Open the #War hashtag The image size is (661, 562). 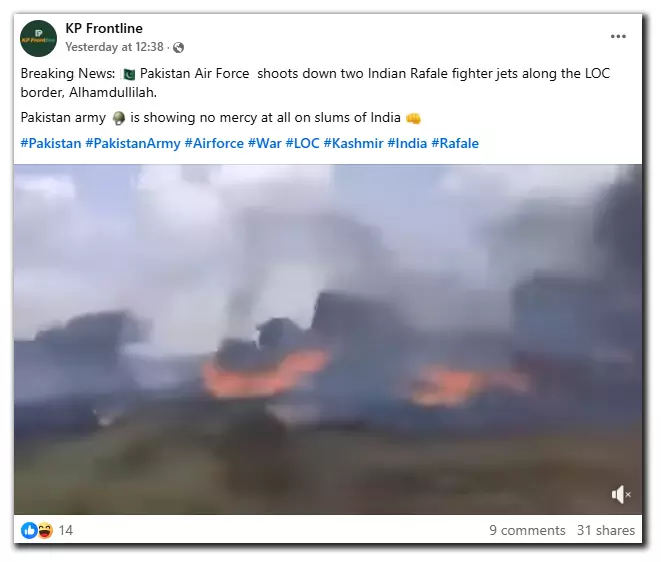pos(265,143)
